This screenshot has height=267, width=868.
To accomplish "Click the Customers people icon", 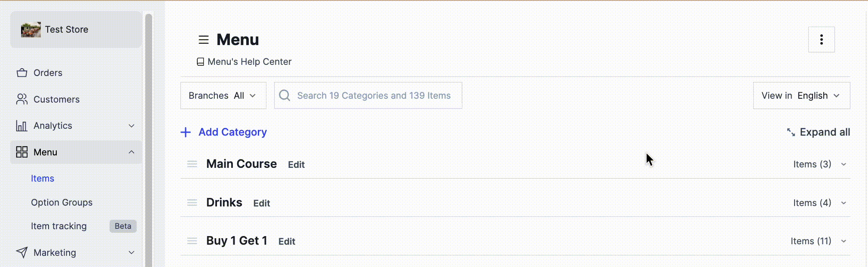I will click(x=22, y=99).
